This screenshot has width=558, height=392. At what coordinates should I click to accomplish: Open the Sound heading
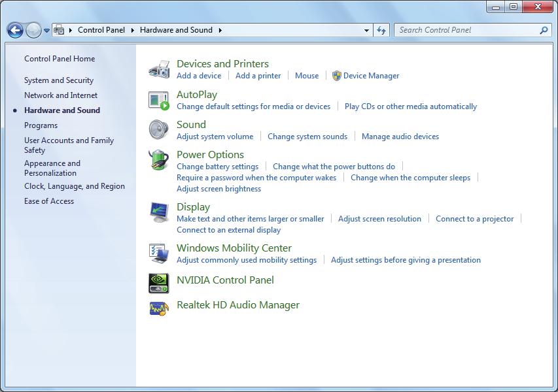click(x=191, y=124)
